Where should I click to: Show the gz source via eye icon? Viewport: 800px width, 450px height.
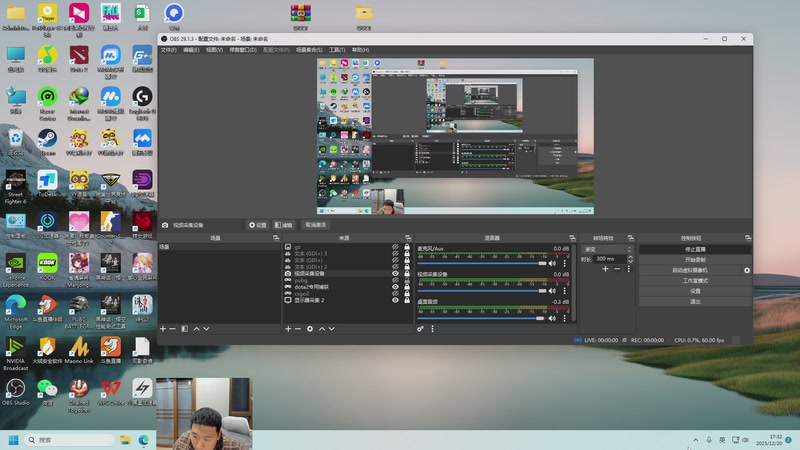(395, 247)
